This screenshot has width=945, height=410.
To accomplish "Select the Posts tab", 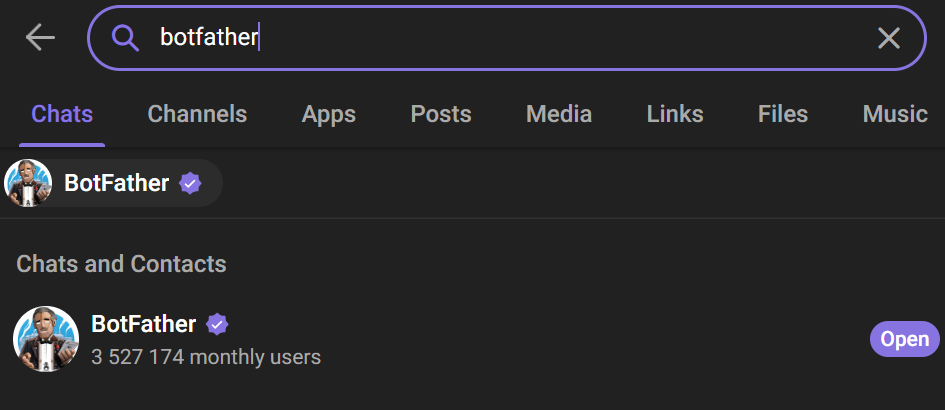I will (441, 114).
